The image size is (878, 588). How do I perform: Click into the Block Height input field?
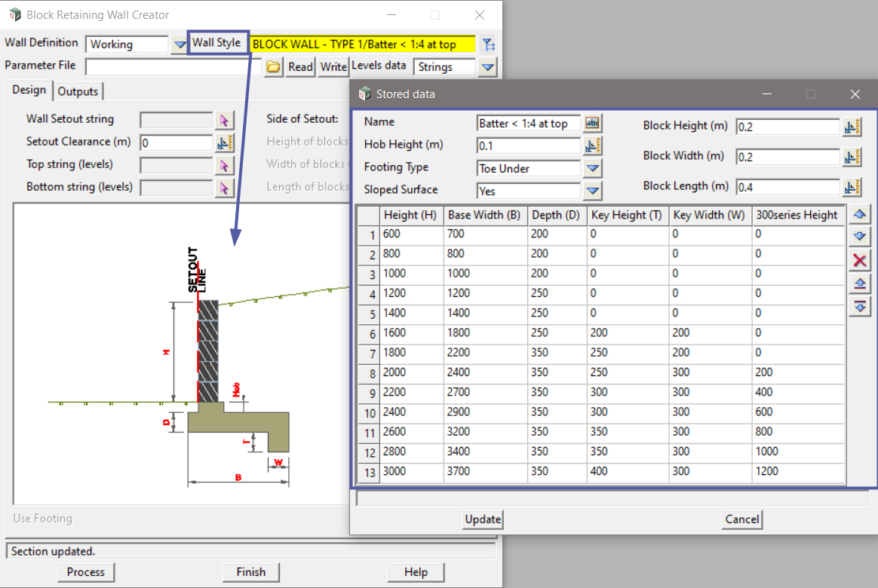(x=787, y=127)
